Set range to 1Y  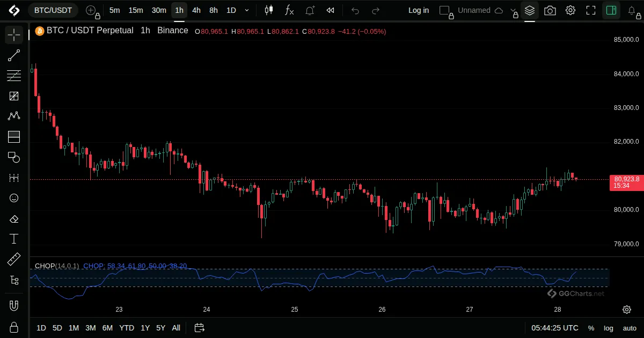click(x=145, y=328)
